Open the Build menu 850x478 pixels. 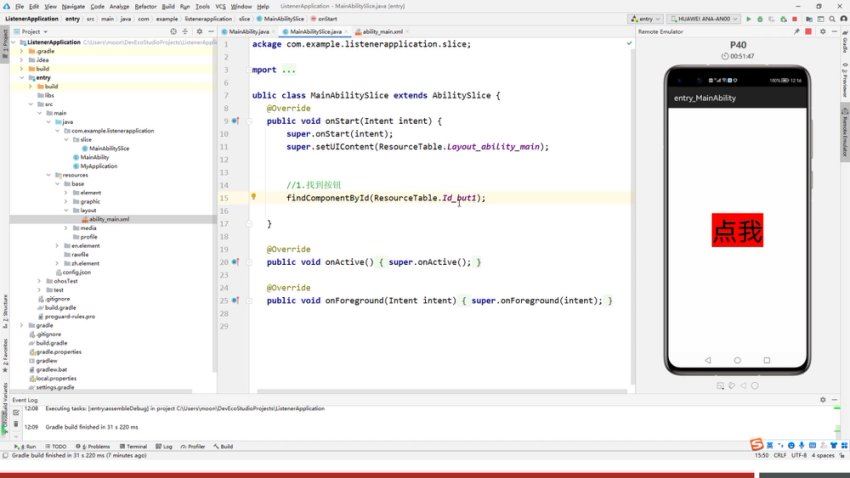click(x=168, y=7)
